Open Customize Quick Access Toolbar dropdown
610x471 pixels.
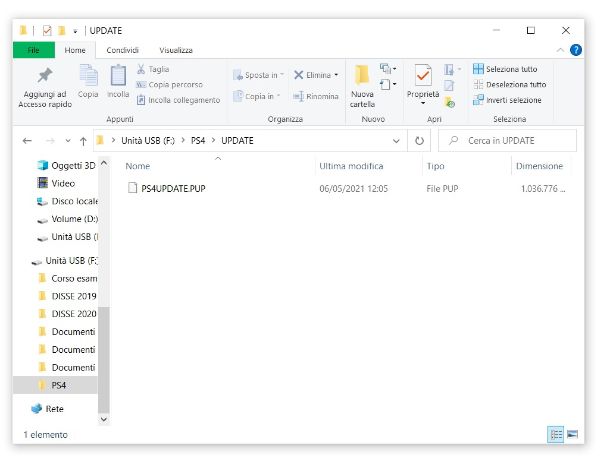pyautogui.click(x=75, y=31)
